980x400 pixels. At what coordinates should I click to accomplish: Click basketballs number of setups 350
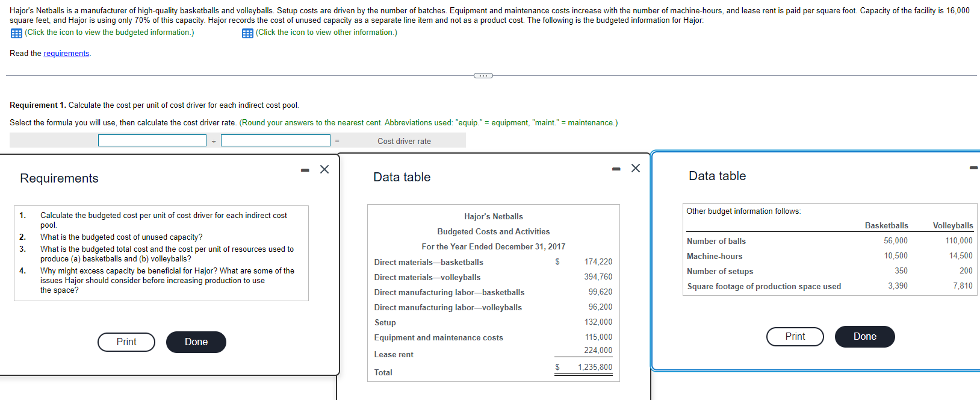click(901, 271)
